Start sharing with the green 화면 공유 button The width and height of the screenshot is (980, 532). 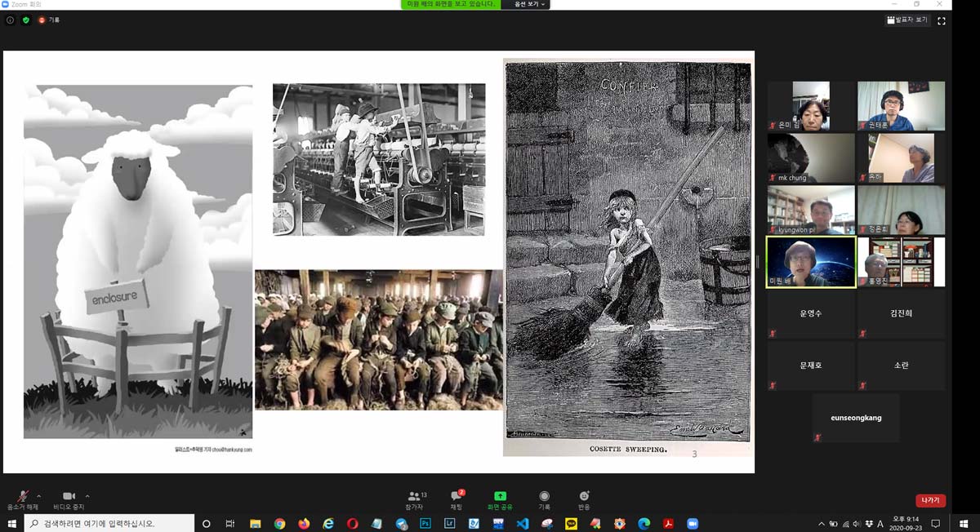(500, 499)
